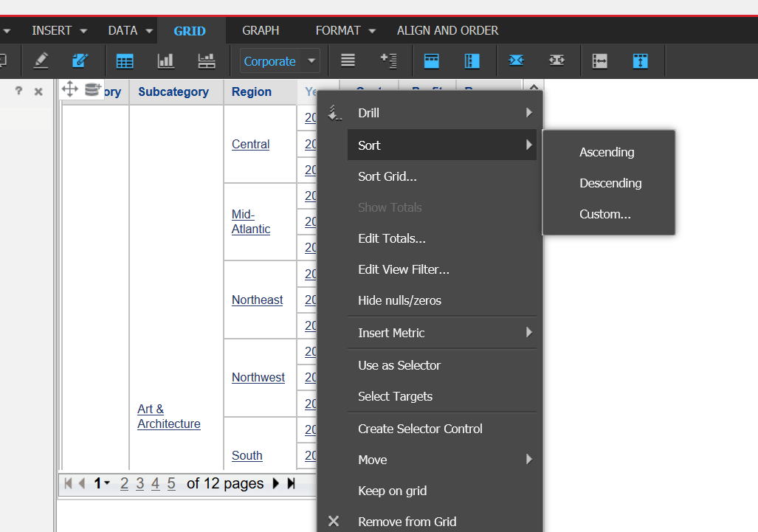Open the Corporate style dropdown
The image size is (758, 532).
point(280,61)
